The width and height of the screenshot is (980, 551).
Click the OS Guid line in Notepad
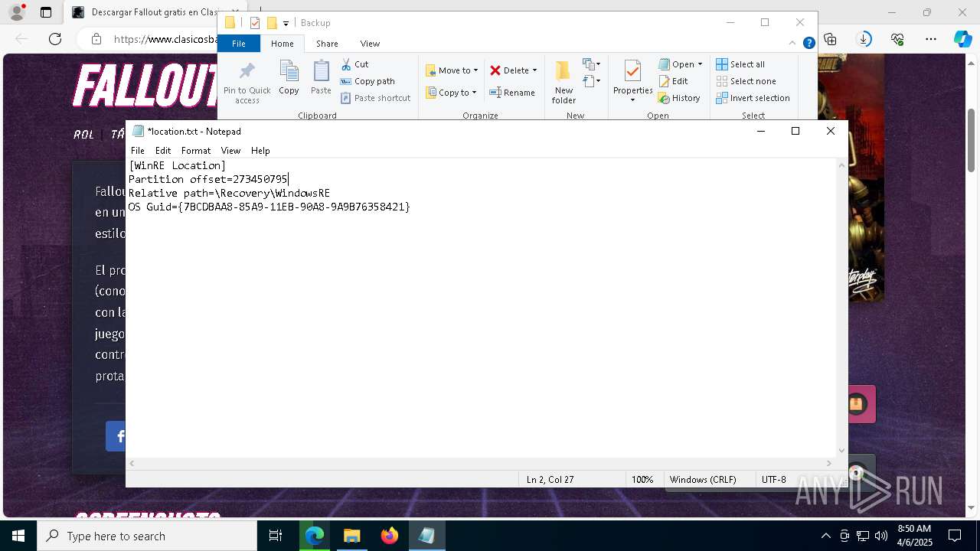coord(269,207)
